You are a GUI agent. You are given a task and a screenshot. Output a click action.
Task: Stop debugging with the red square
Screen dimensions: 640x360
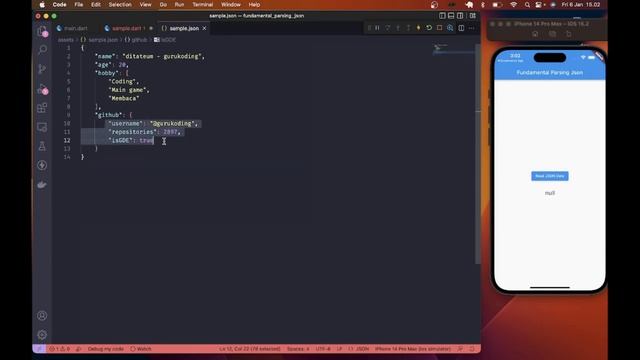[x=439, y=28]
